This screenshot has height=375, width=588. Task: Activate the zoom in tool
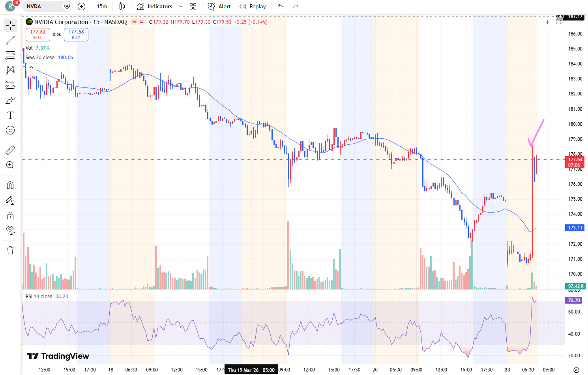(11, 165)
